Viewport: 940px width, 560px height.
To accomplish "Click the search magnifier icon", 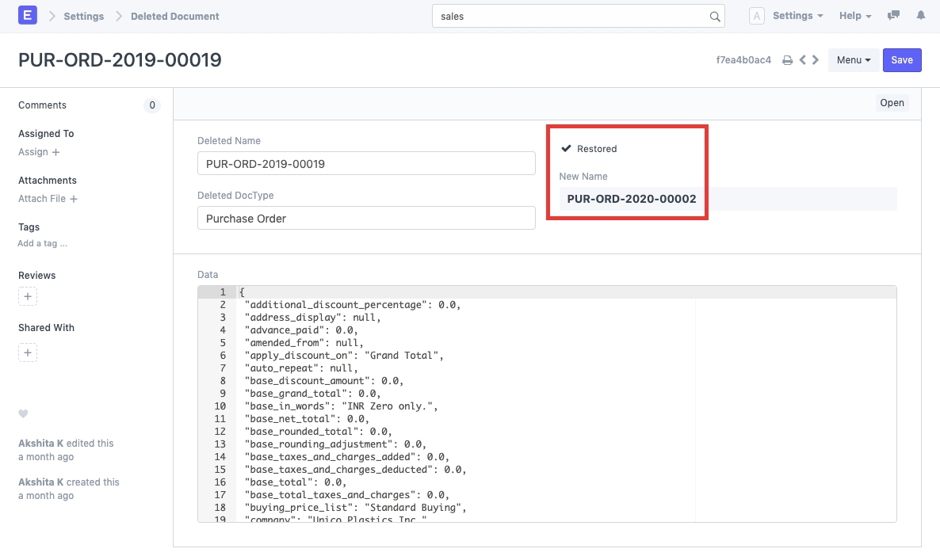I will 714,17.
